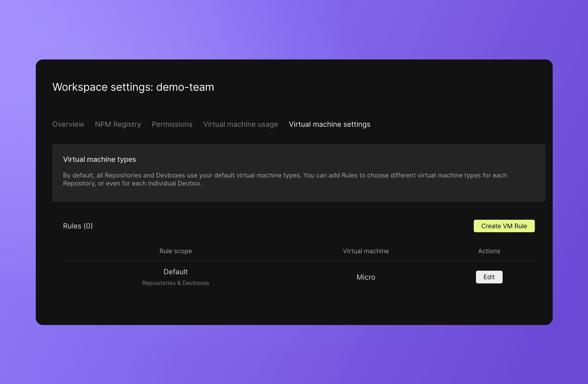Click the workspace settings title
Image resolution: width=588 pixels, height=384 pixels.
point(133,87)
